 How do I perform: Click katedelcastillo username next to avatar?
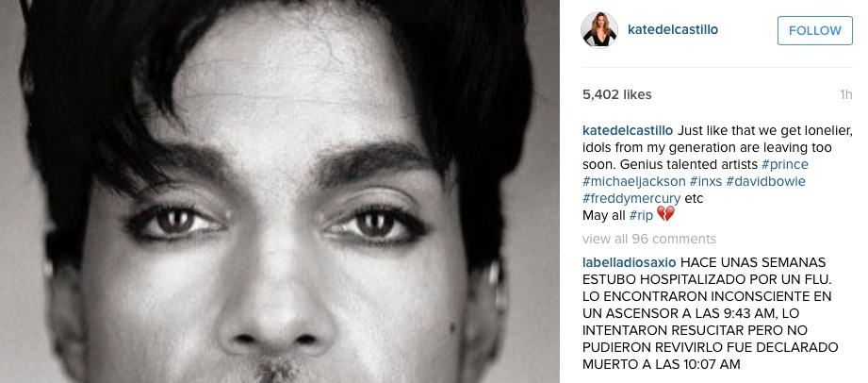pyautogui.click(x=673, y=30)
